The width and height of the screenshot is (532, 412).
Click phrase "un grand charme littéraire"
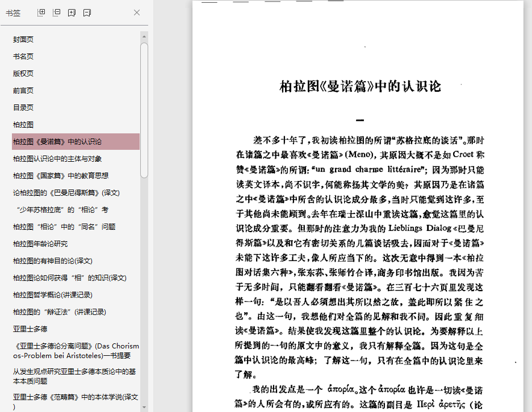[368, 169]
